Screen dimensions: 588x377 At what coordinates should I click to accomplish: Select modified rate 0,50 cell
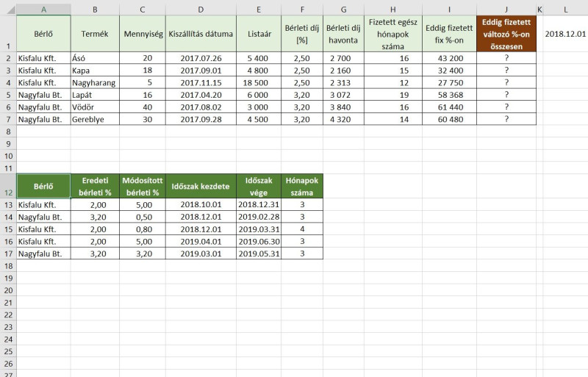point(143,217)
